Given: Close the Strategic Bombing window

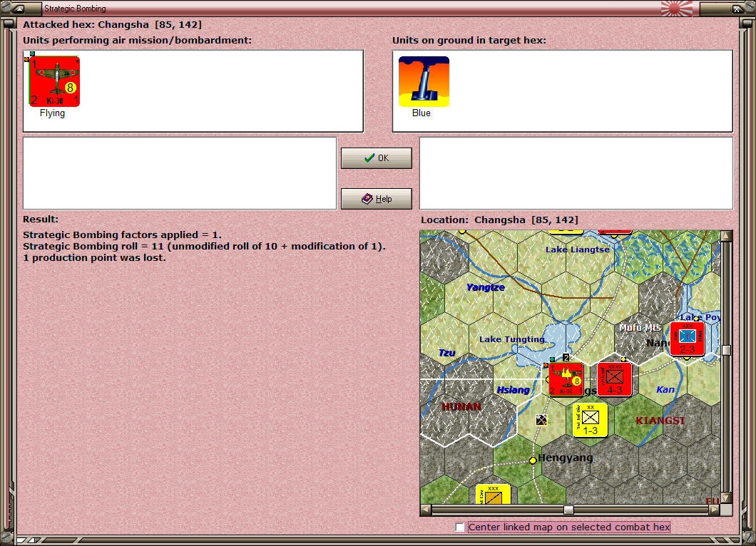Looking at the screenshot, I should point(737,8).
